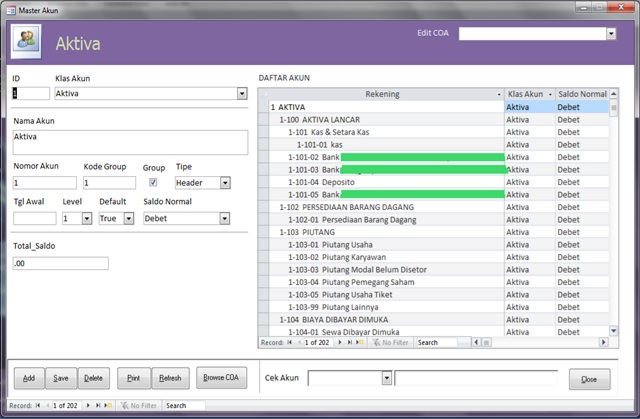Toggle the Group checkbox
The width and height of the screenshot is (640, 419).
click(153, 183)
